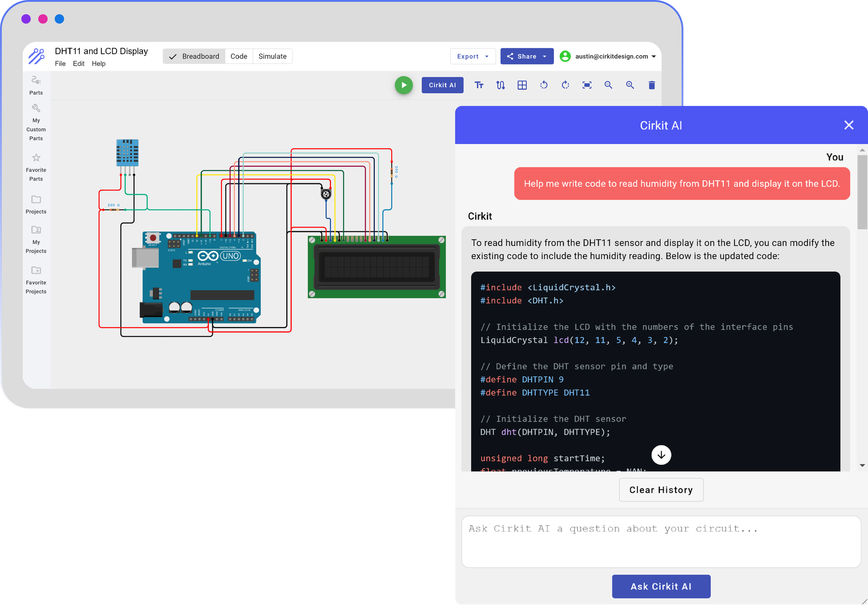The width and height of the screenshot is (868, 605).
Task: Open the File menu
Action: [60, 64]
